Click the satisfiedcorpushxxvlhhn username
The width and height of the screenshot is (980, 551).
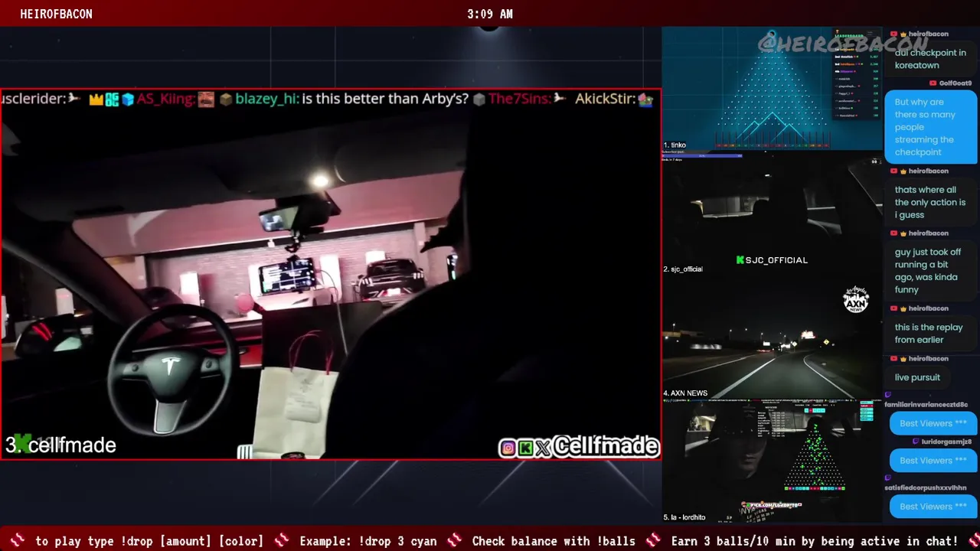(925, 487)
